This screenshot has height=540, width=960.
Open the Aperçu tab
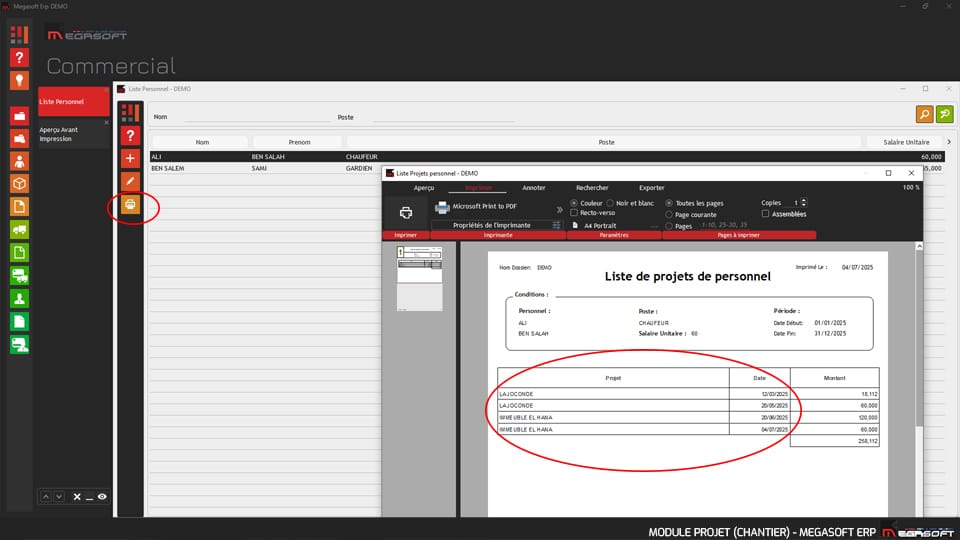pyautogui.click(x=424, y=188)
